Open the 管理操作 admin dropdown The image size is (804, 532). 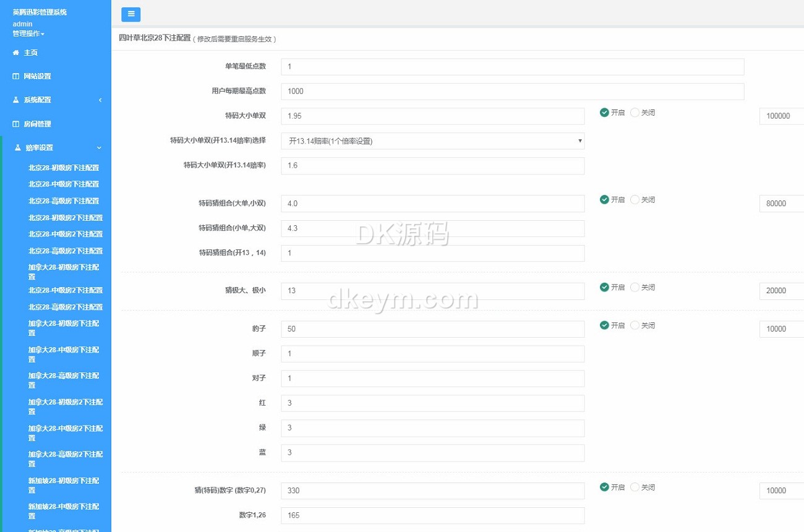click(x=28, y=33)
